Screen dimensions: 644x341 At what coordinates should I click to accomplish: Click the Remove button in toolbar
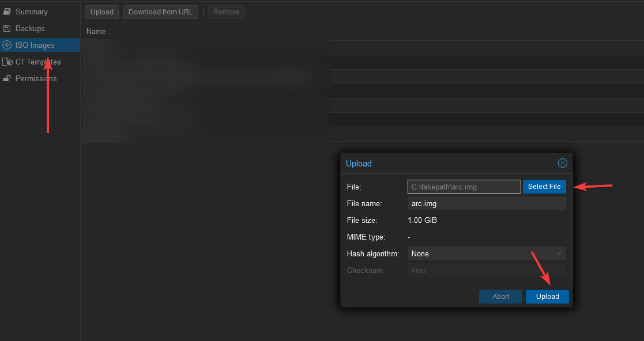tap(226, 12)
